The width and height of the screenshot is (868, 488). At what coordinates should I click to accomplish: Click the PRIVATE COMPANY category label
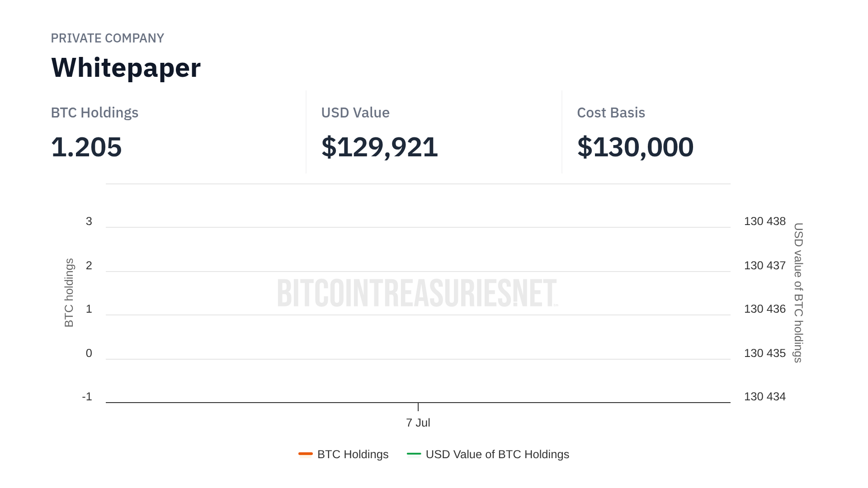[107, 38]
